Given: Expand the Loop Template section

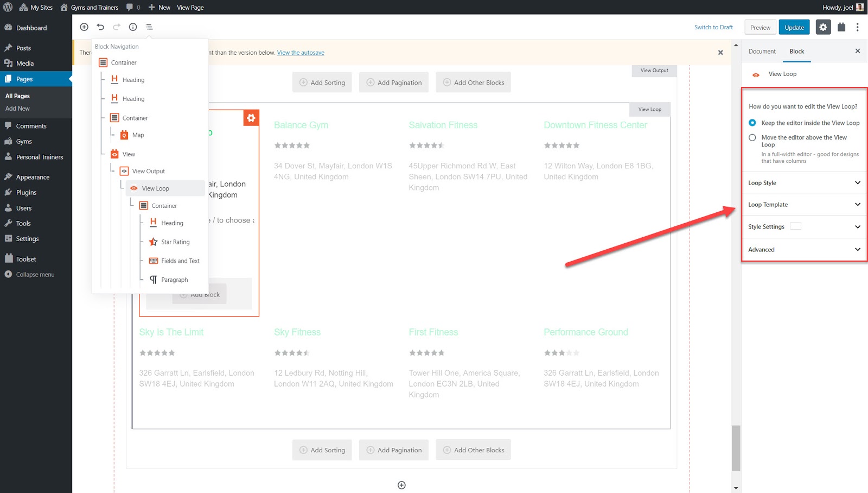Looking at the screenshot, I should 803,204.
